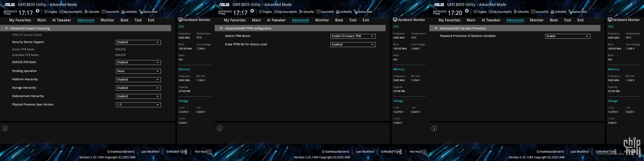Viewport: 644px width, 161px height.
Task: Click Last Modified in Trusted Computing screen
Action: 150,152
